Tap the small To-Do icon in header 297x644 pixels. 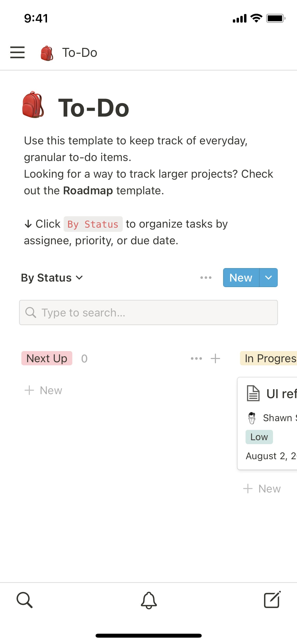(x=46, y=53)
